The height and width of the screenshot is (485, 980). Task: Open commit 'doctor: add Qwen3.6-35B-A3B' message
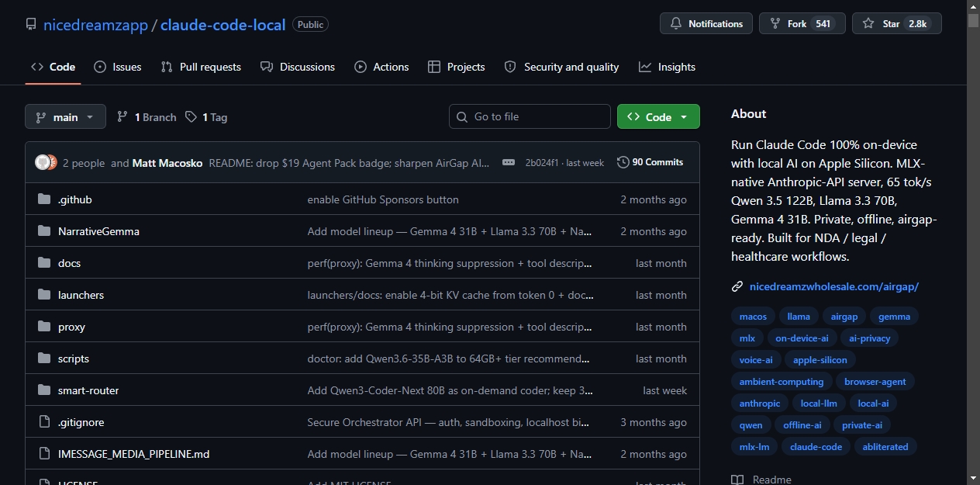(x=449, y=359)
